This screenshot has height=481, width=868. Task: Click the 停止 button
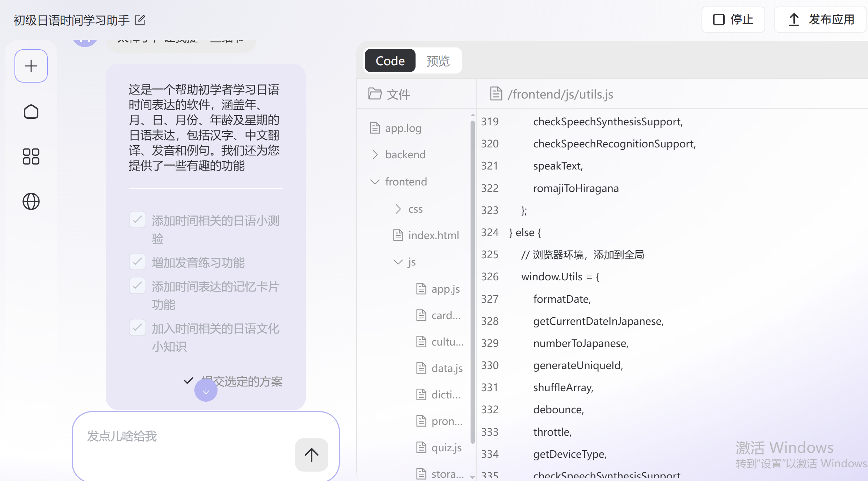pos(733,20)
